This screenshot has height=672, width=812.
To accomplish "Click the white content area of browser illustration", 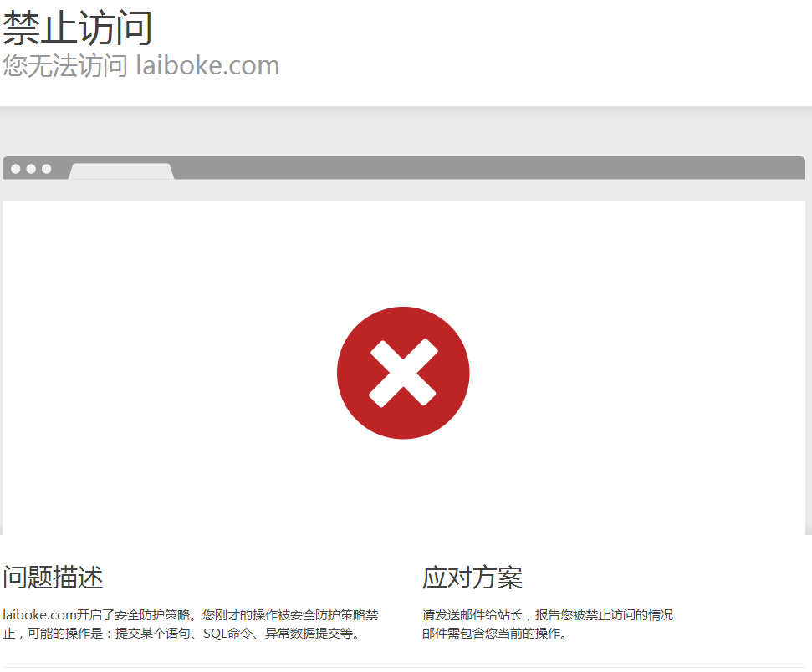I will (x=403, y=368).
